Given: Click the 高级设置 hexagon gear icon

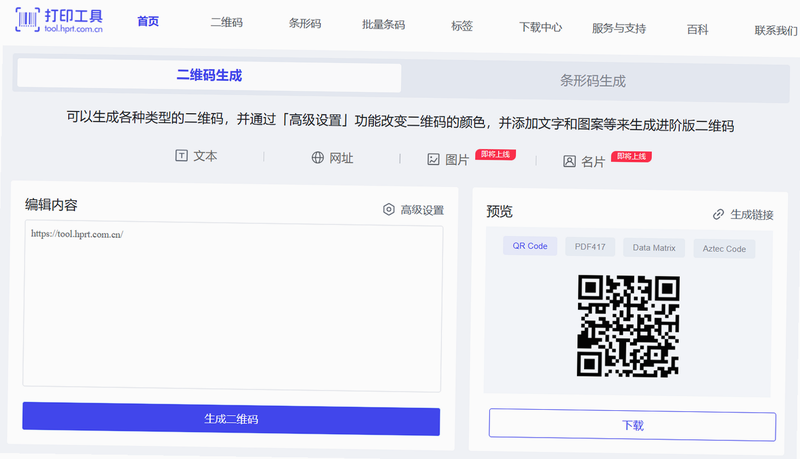Looking at the screenshot, I should 389,209.
